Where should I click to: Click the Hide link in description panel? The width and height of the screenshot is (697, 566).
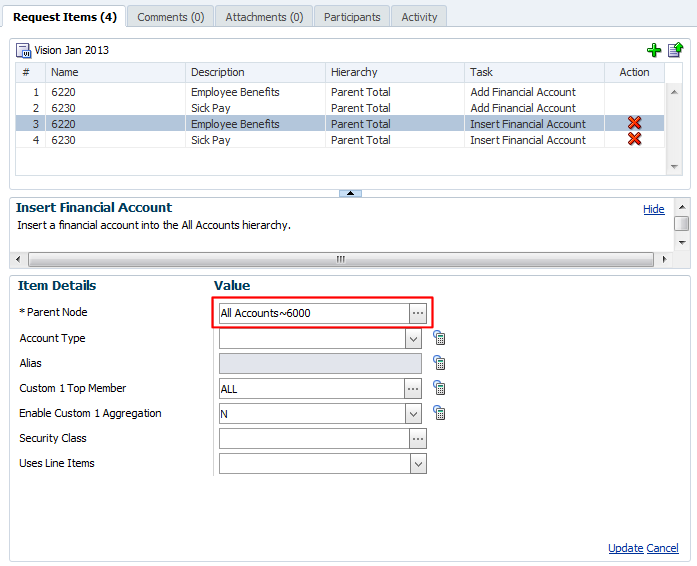point(653,209)
